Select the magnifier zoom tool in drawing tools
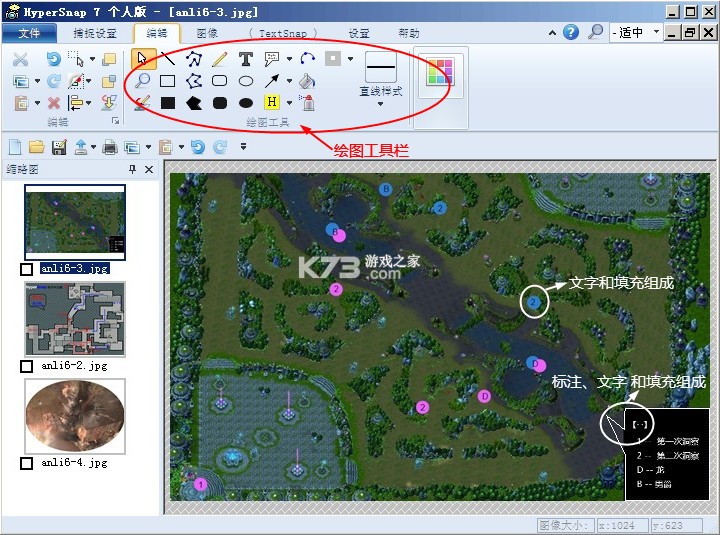 pos(143,81)
